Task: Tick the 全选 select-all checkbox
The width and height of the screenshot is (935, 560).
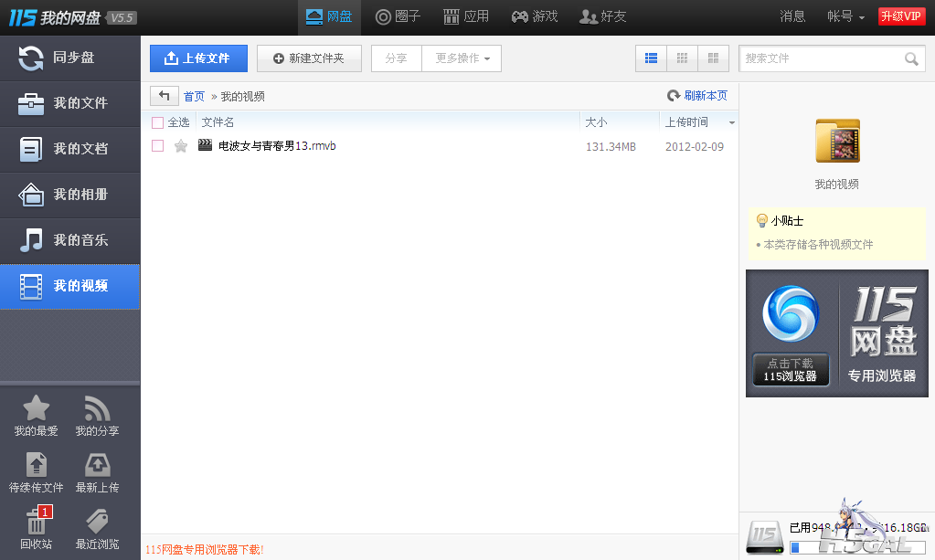Action: pos(157,122)
